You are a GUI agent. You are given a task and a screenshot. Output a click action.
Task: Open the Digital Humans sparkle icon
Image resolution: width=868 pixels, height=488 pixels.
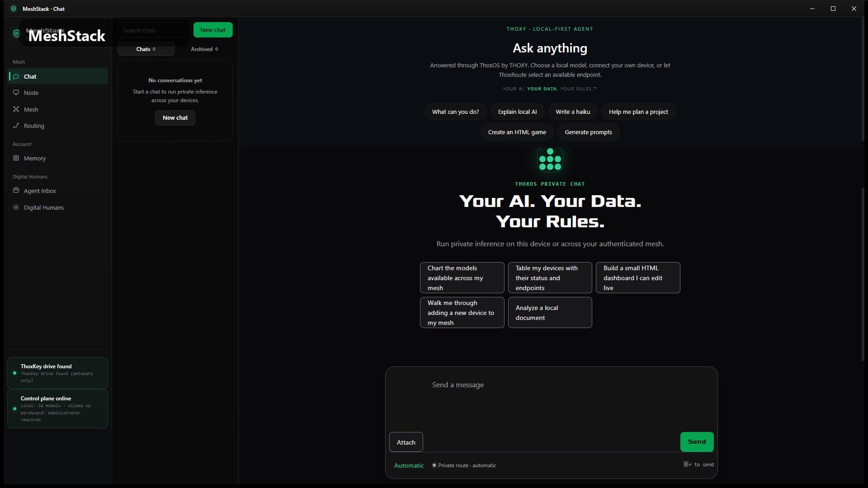pyautogui.click(x=16, y=207)
